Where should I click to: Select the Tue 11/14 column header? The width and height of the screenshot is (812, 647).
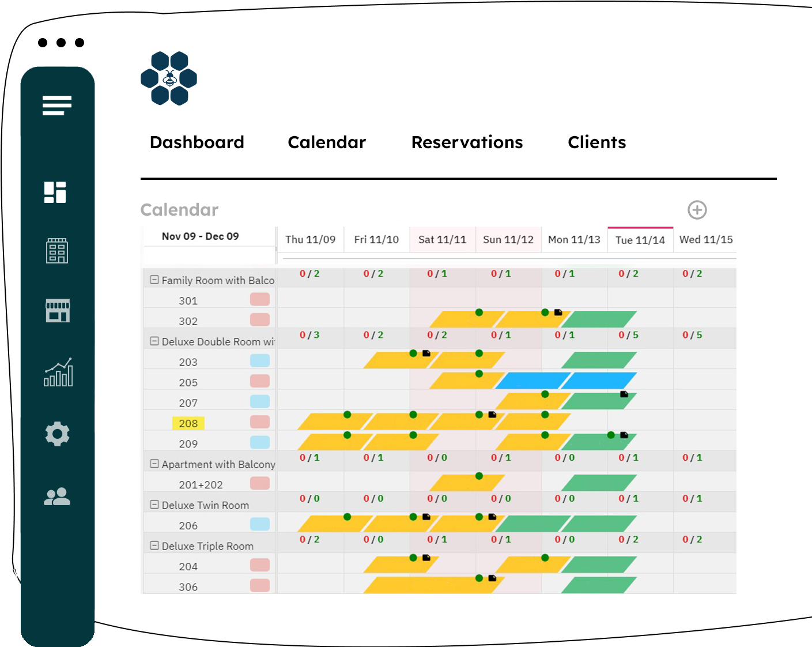[640, 239]
